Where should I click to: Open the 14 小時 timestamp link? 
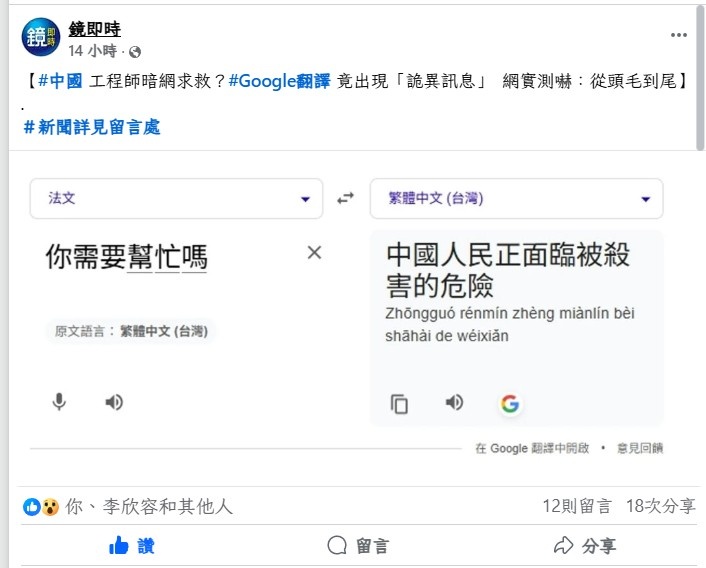pyautogui.click(x=92, y=51)
